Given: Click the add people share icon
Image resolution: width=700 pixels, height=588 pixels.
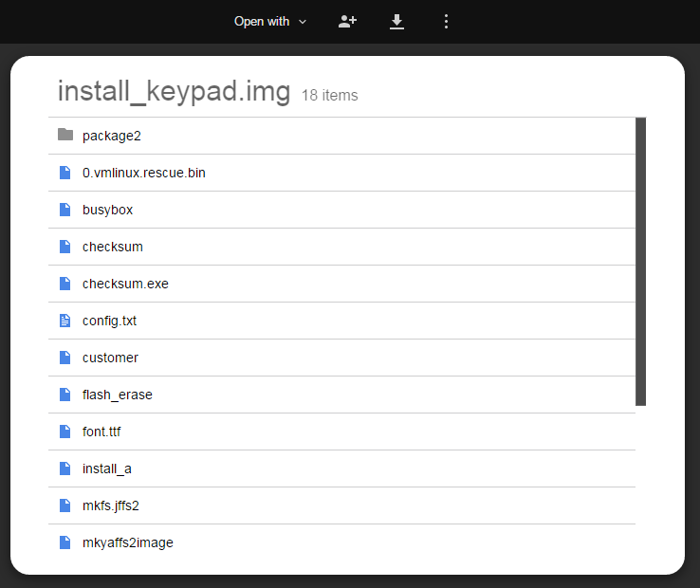Looking at the screenshot, I should point(347,21).
